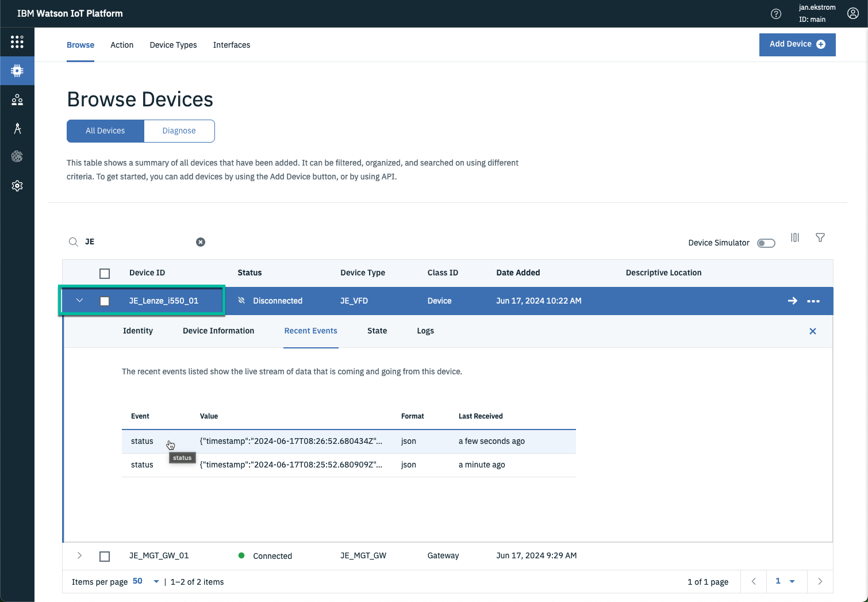Screen dimensions: 868x602
Task: Open the user profile avatar icon
Action: [x=853, y=14]
